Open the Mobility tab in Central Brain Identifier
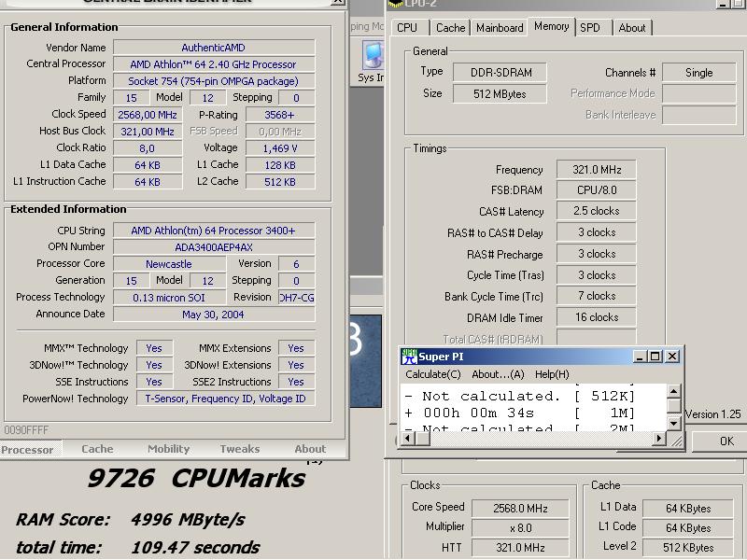 [x=169, y=449]
